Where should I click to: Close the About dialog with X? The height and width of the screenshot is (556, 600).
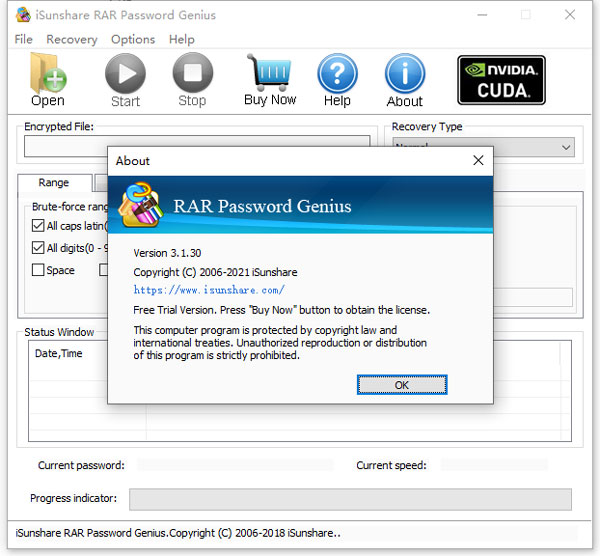[478, 160]
